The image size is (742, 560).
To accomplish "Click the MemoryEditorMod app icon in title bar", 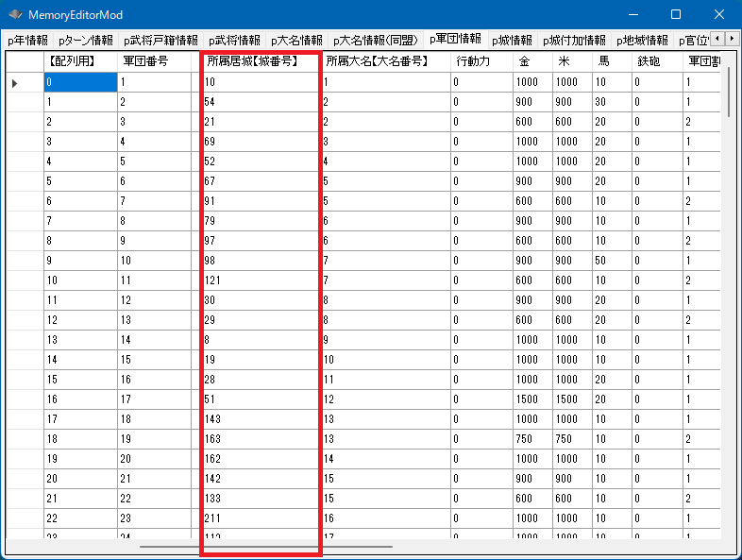I will [x=15, y=15].
